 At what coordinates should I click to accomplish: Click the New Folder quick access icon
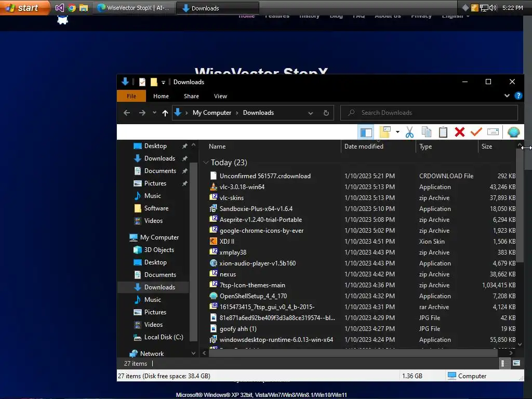pyautogui.click(x=154, y=82)
